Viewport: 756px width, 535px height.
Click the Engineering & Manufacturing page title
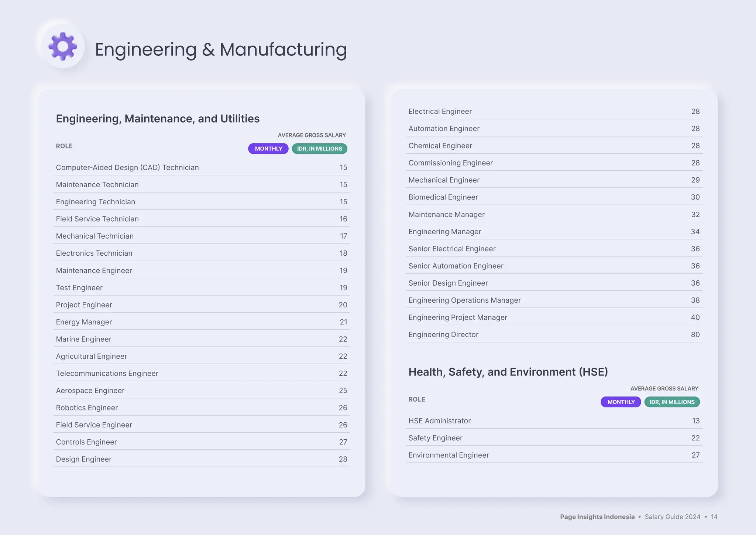point(221,50)
